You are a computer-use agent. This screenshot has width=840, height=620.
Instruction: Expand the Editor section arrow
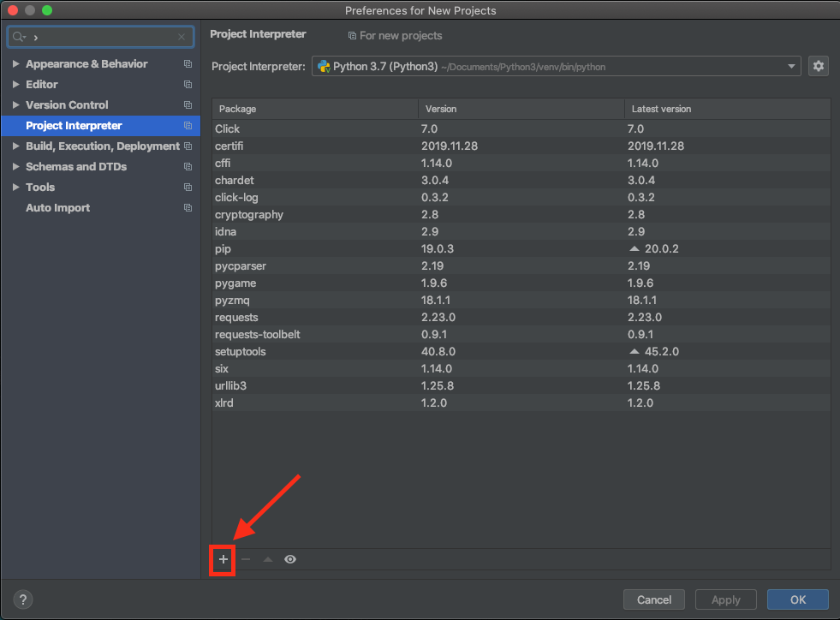coord(16,84)
